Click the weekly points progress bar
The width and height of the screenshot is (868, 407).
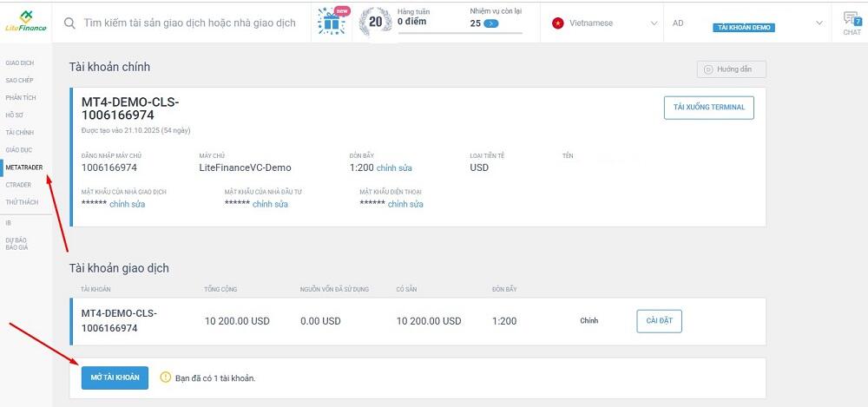460,33
